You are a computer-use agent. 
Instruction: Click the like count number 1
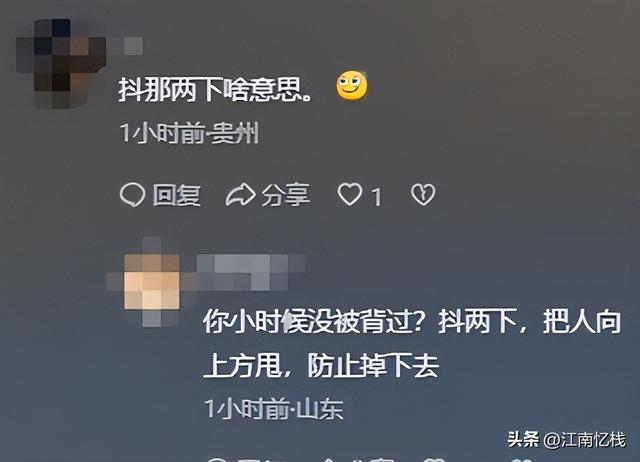(377, 197)
